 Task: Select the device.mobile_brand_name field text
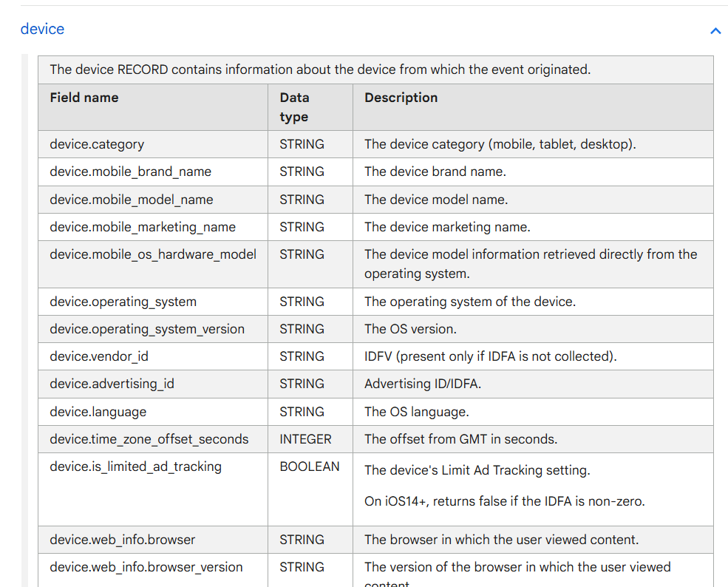click(x=130, y=172)
